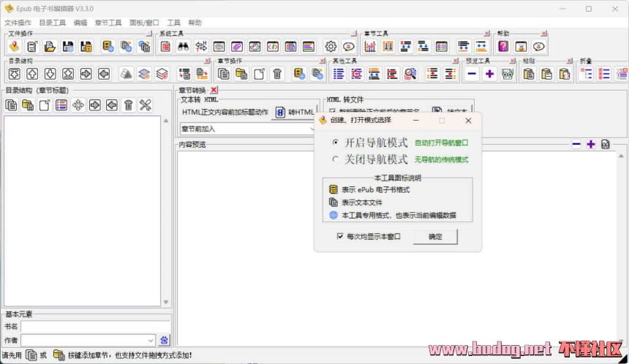Click the chapter list scrollbar down arrow
Viewport: 629px width, 364px height.
[166, 303]
